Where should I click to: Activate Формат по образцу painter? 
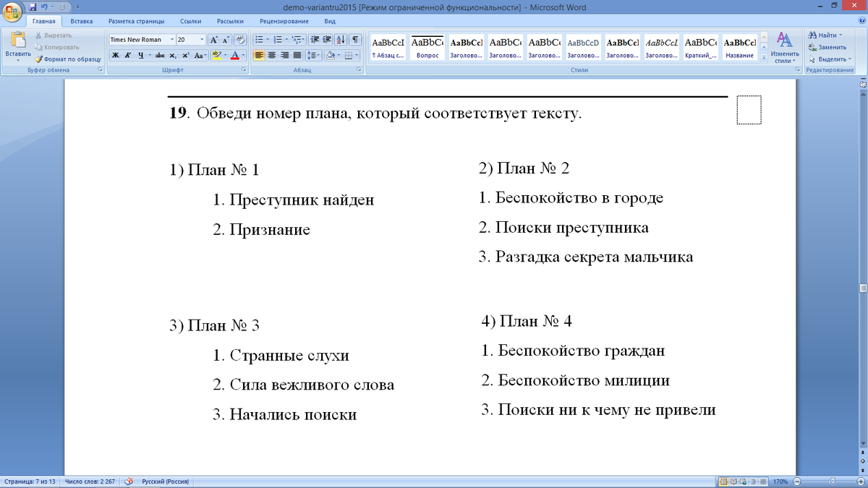click(68, 59)
